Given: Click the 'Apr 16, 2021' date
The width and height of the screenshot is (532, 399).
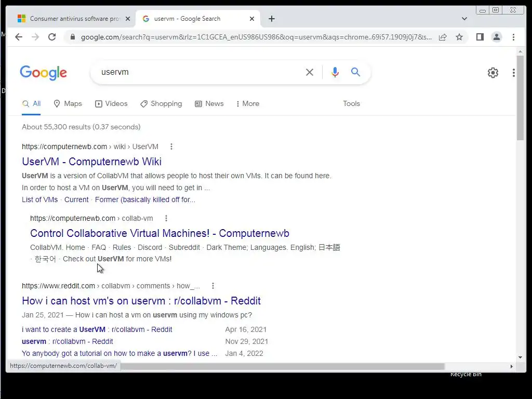Looking at the screenshot, I should click(246, 329).
